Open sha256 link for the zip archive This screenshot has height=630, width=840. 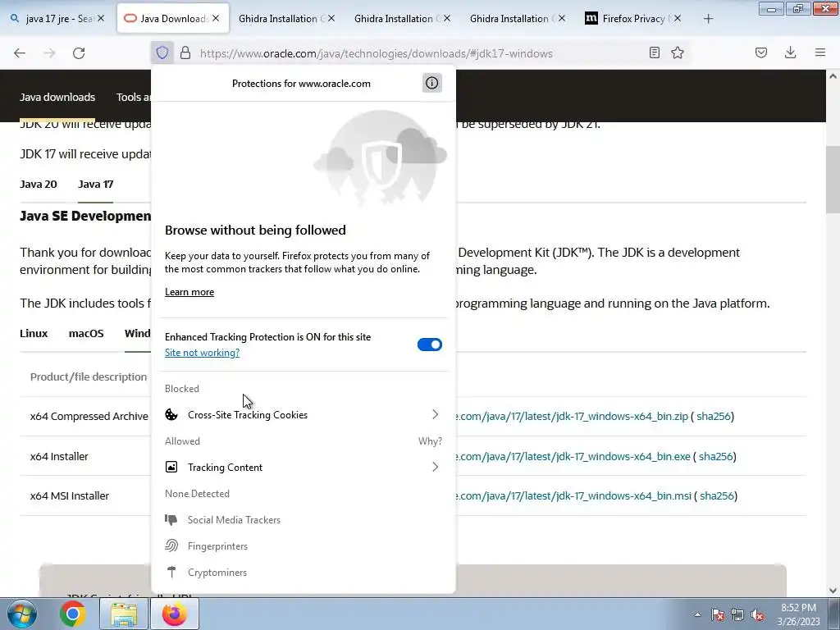(x=714, y=416)
